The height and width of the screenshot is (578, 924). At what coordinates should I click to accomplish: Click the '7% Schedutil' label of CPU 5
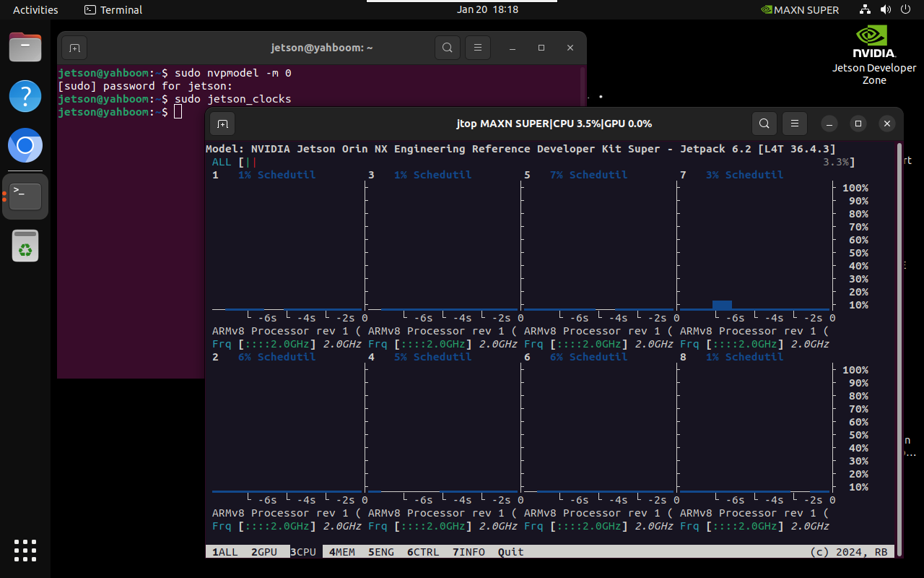(588, 175)
